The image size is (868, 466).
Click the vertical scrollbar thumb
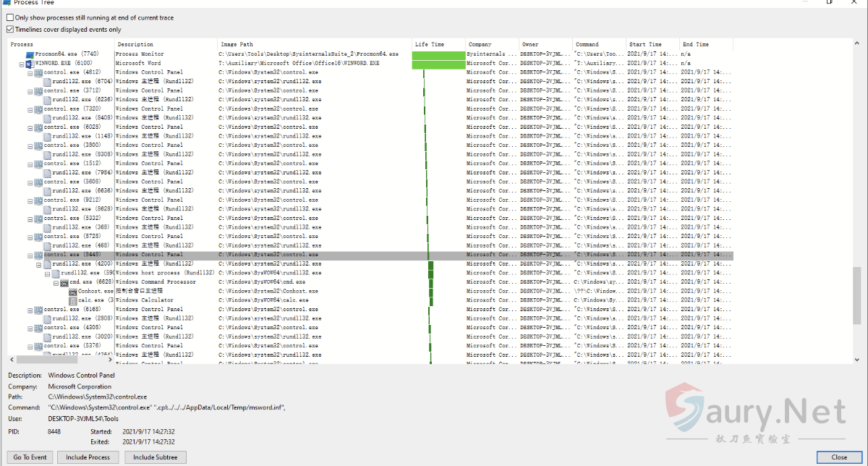(x=856, y=294)
